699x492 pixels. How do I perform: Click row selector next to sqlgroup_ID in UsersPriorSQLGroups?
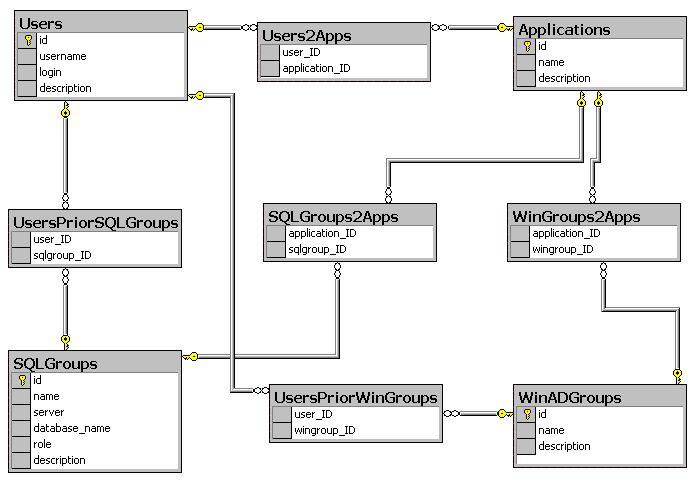(21, 255)
